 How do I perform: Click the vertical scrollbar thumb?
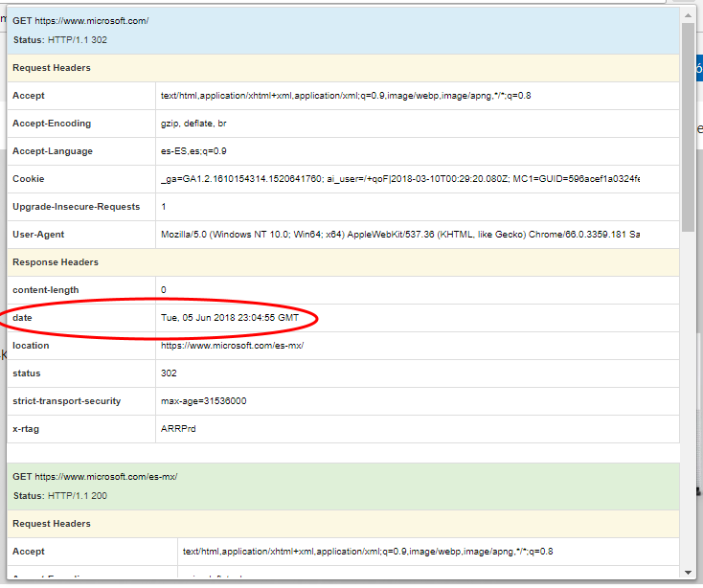point(688,127)
